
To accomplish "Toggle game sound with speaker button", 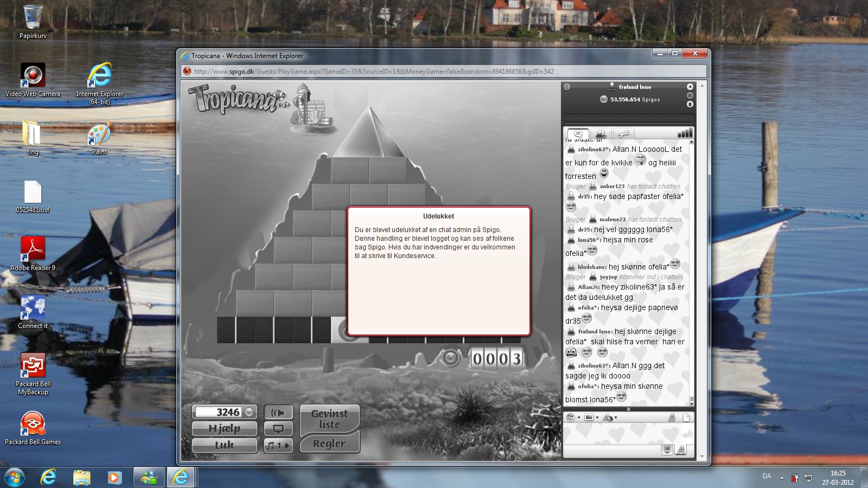I will tap(278, 413).
